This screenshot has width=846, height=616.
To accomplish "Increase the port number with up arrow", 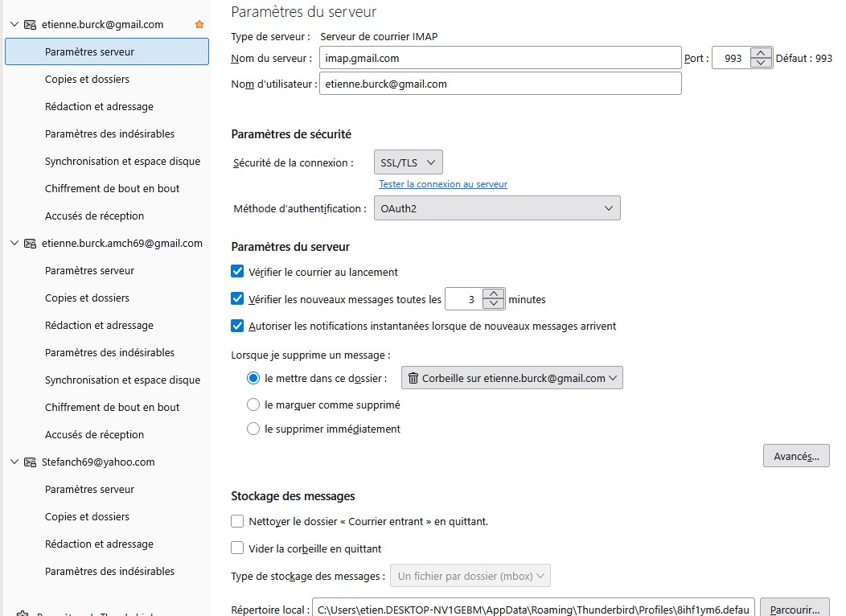I will tap(761, 53).
